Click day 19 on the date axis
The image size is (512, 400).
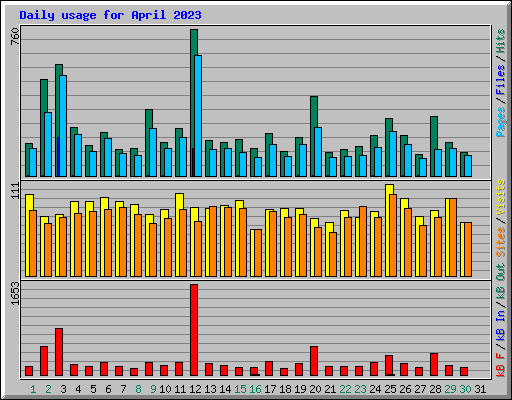pyautogui.click(x=300, y=389)
